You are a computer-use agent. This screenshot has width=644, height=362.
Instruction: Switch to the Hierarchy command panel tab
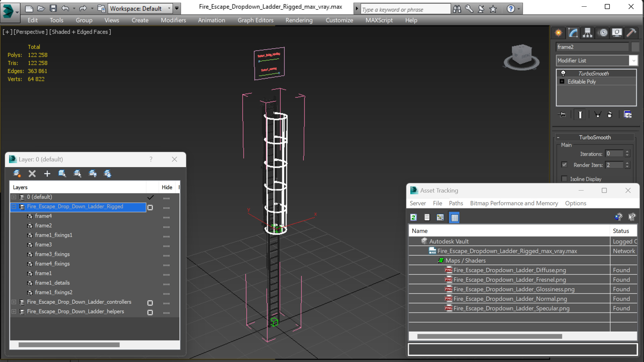[588, 33]
